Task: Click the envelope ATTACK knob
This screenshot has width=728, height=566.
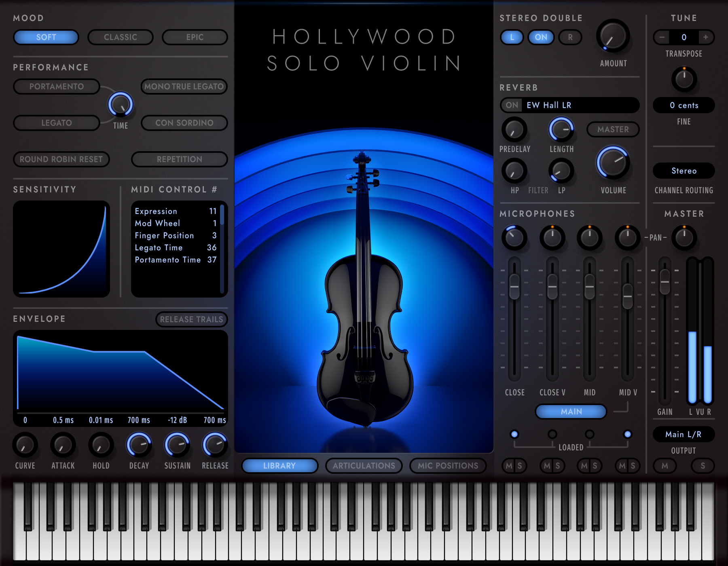Action: [x=63, y=445]
